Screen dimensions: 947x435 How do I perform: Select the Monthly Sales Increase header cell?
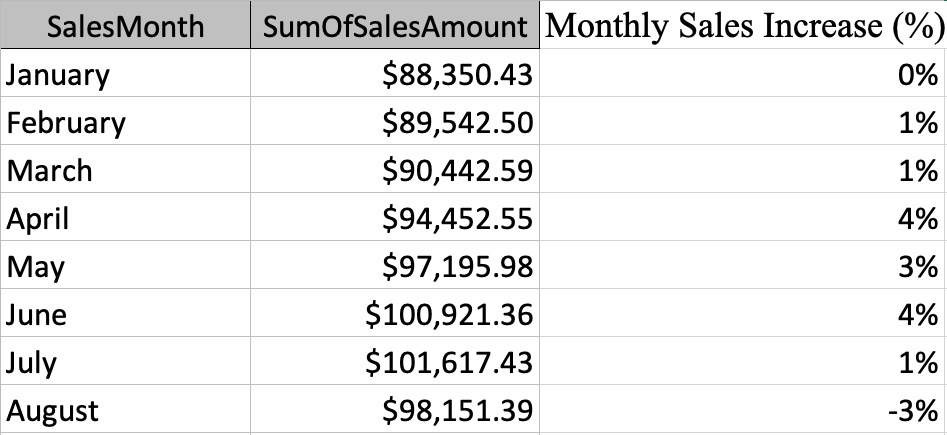742,26
